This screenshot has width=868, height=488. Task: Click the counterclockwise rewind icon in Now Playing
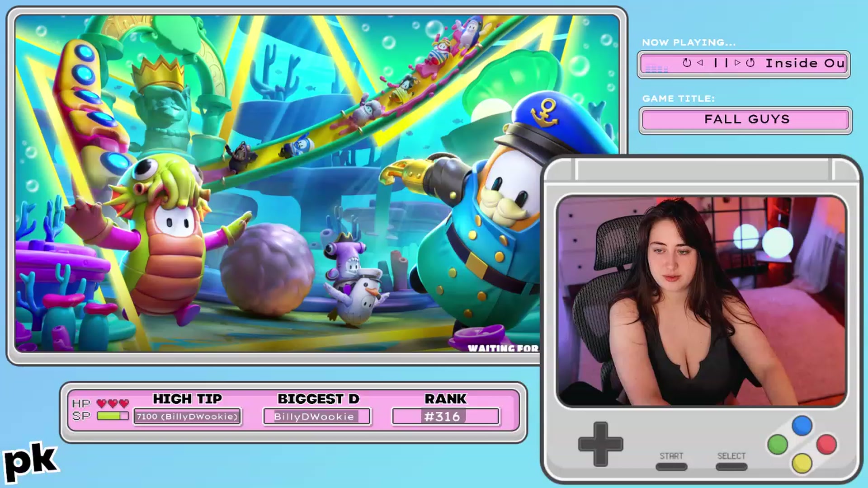687,63
